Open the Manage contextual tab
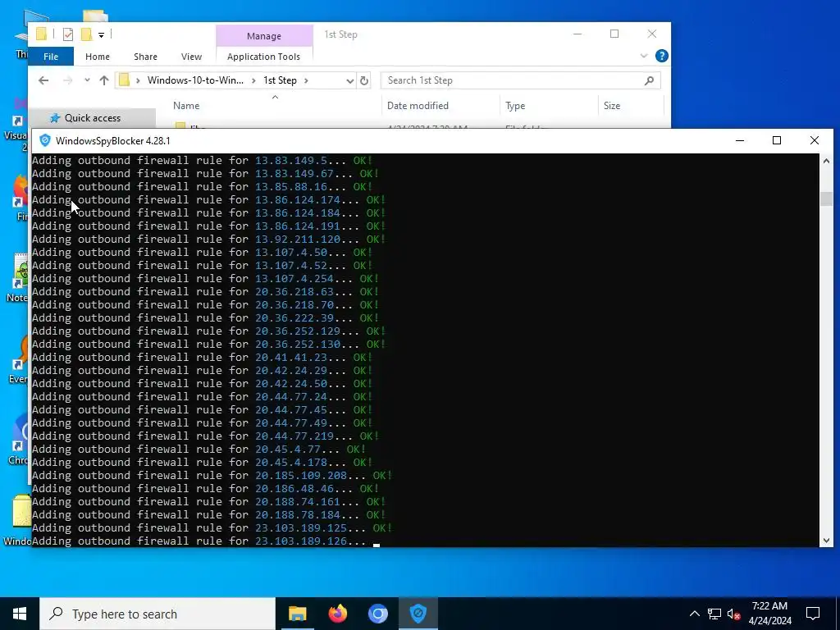The width and height of the screenshot is (840, 630). click(x=264, y=36)
